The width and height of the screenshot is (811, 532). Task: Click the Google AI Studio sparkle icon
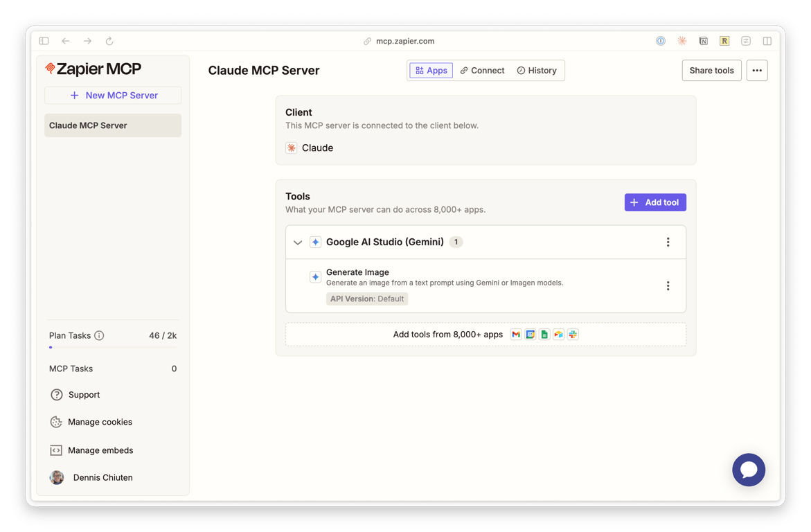click(x=316, y=242)
